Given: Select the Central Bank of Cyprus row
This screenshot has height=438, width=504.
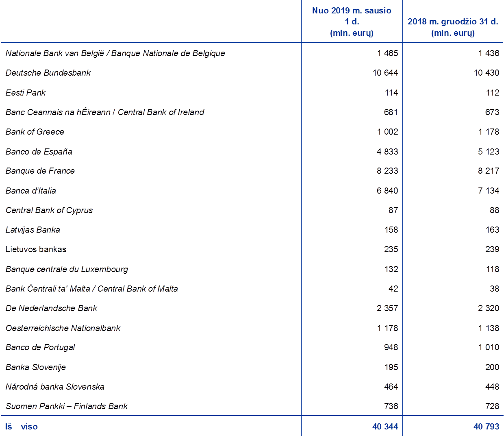Looking at the screenshot, I should (x=49, y=211).
